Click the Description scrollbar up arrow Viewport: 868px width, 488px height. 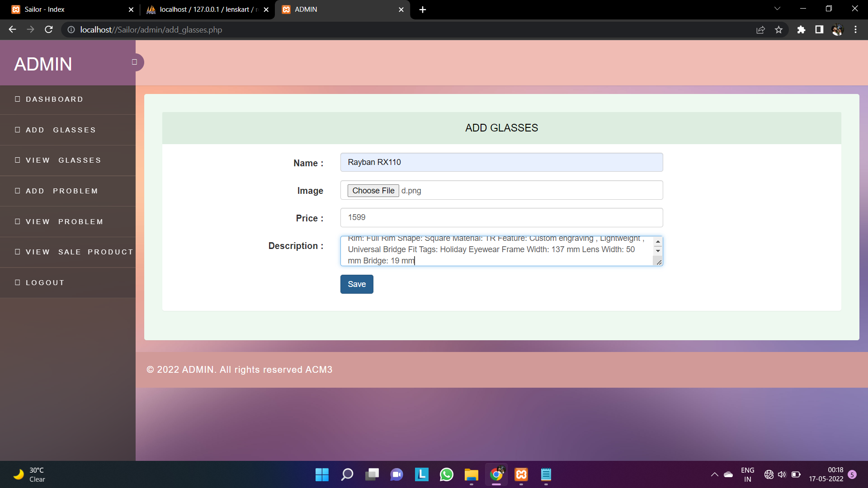tap(658, 242)
